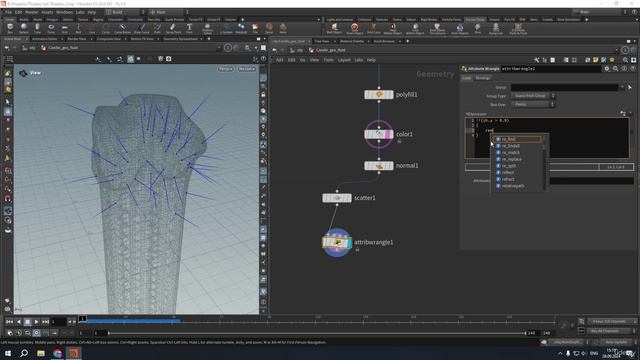
Task: Click the timeline frame scrubber bar
Action: tap(318, 321)
